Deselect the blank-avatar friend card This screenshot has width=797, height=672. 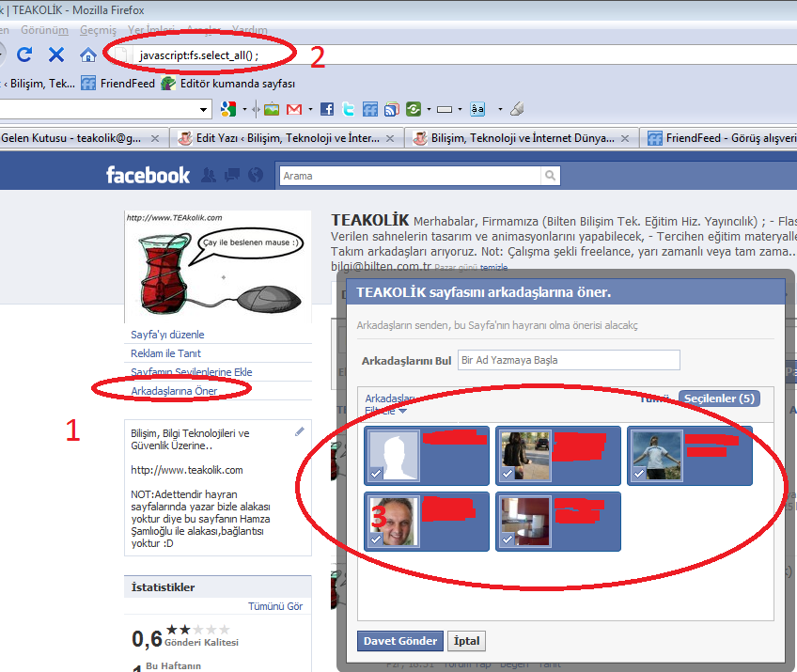[x=427, y=456]
